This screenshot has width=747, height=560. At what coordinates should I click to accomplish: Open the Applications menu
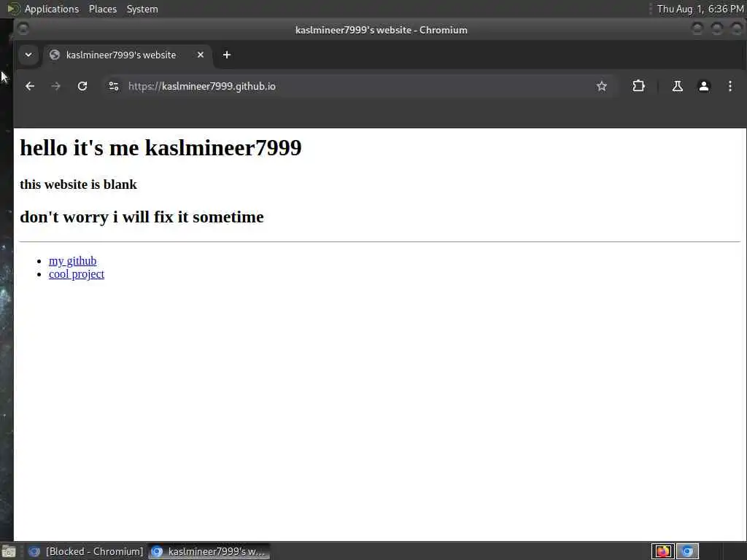[x=52, y=9]
